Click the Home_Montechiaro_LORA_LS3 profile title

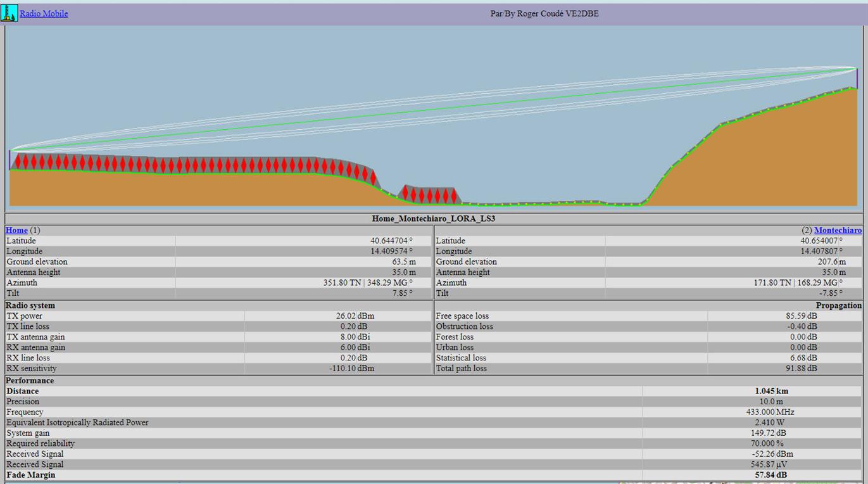(433, 219)
